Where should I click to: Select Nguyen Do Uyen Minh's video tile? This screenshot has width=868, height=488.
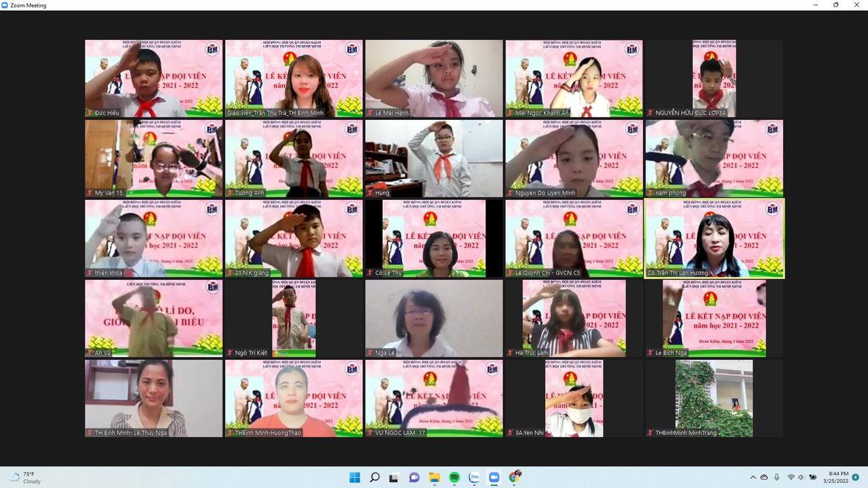pyautogui.click(x=574, y=159)
